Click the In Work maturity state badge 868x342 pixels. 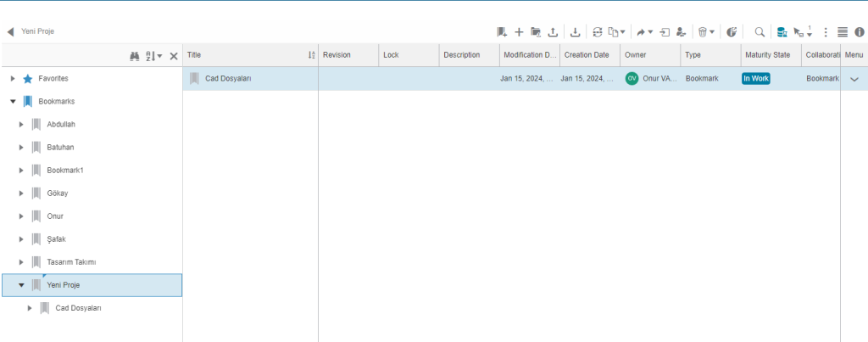point(755,79)
